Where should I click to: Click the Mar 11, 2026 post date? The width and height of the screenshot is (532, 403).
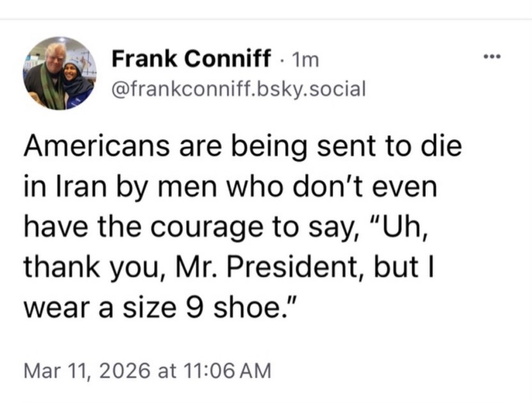(86, 370)
